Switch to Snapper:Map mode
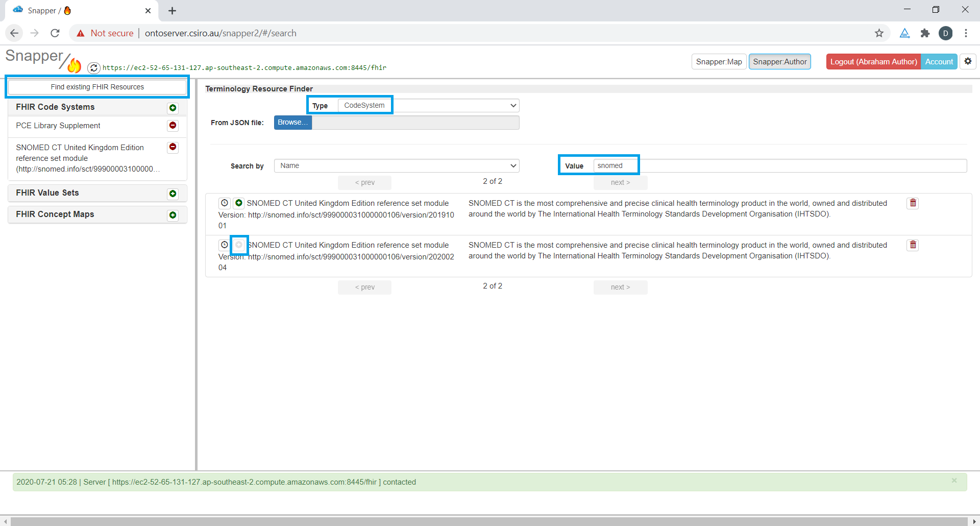Screen dimensions: 980x526 (719, 62)
